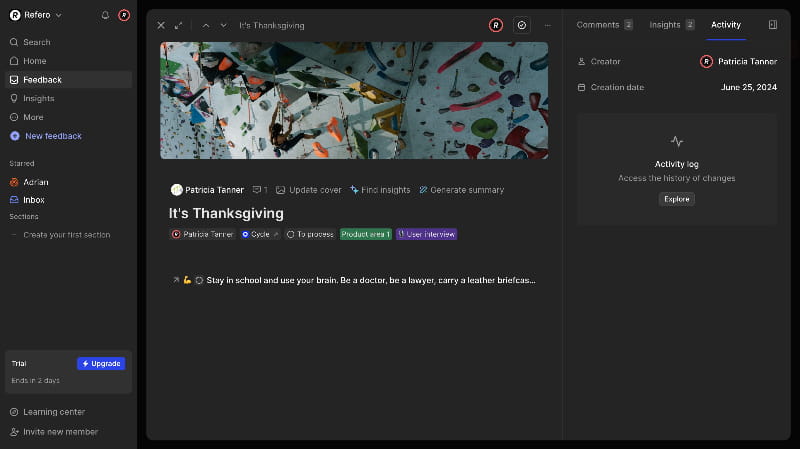Open the Stay in school text row

tap(371, 280)
